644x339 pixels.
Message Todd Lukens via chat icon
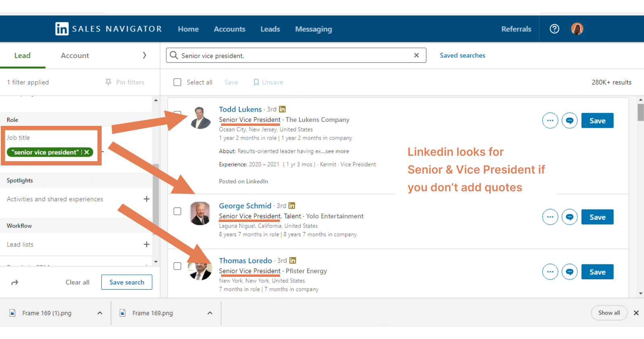point(569,120)
